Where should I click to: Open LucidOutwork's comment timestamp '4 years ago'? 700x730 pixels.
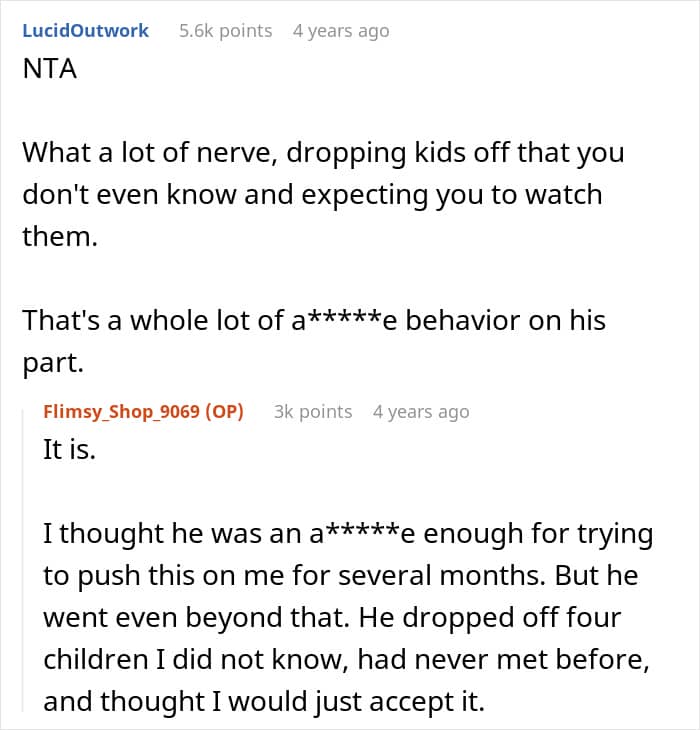pos(341,31)
